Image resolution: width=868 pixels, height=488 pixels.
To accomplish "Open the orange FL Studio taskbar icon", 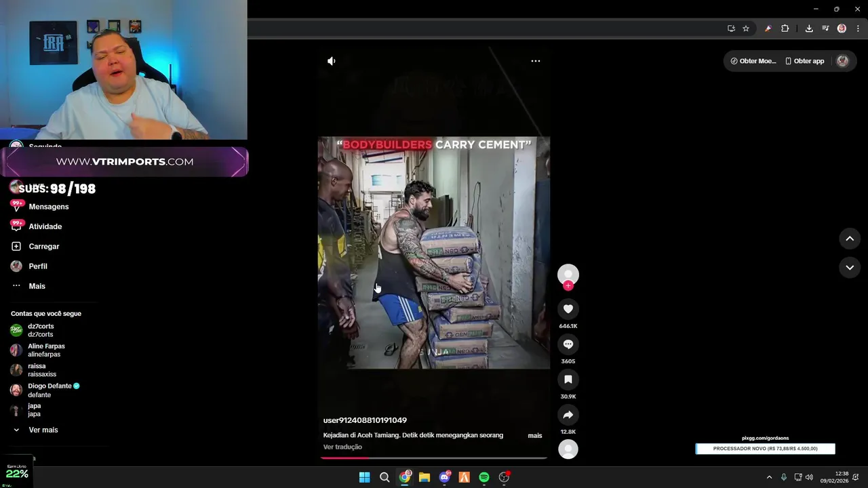I will [465, 477].
